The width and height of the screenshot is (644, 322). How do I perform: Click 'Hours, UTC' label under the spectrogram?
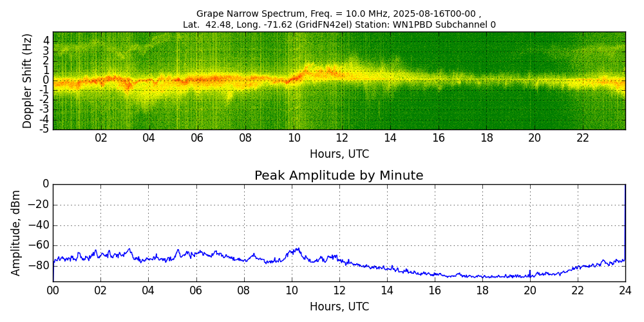[x=339, y=155]
